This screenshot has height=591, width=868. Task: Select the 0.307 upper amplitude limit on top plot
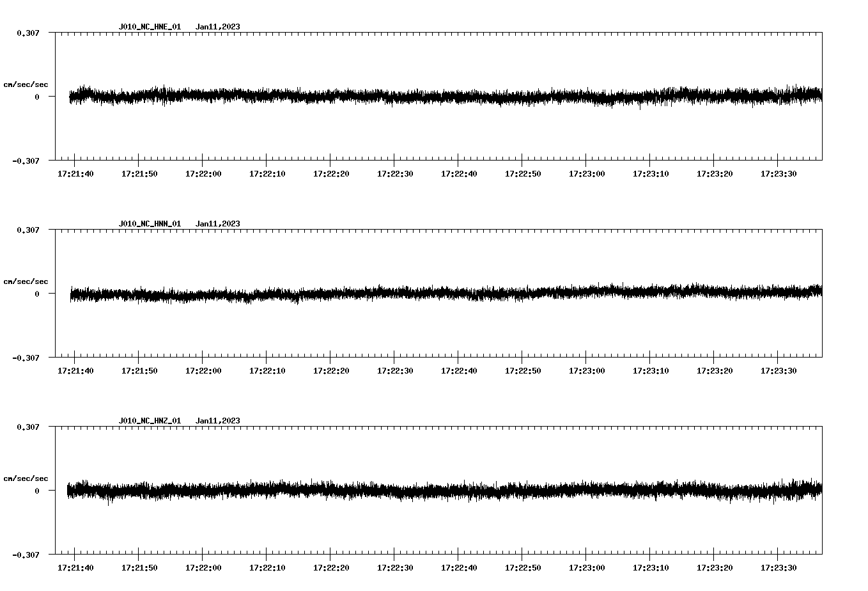[x=28, y=32]
